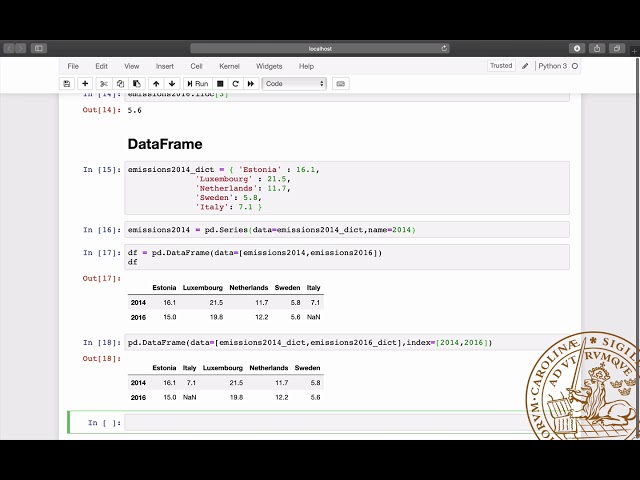The height and width of the screenshot is (480, 640).
Task: Open the command palette keyboard icon
Action: [x=340, y=84]
